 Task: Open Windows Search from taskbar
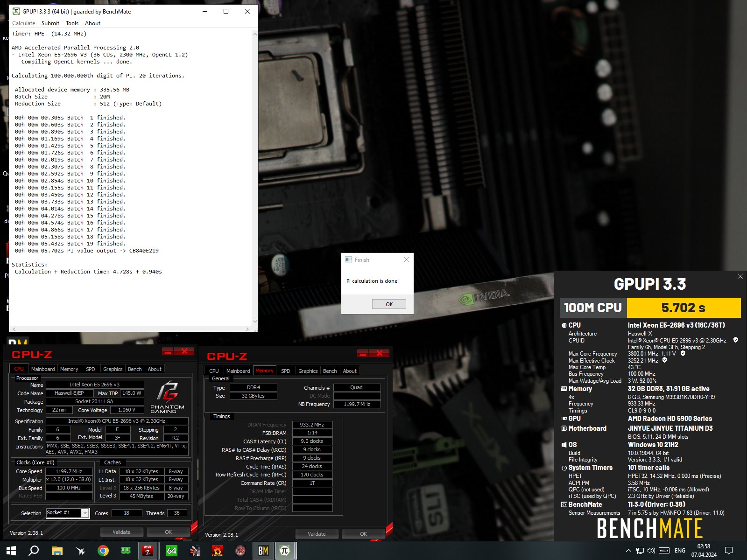(x=34, y=551)
